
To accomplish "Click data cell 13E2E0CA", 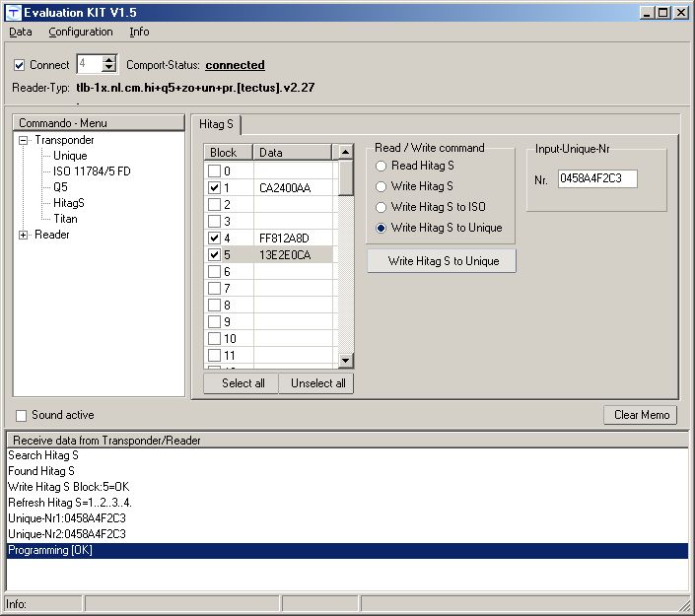I will tap(293, 255).
